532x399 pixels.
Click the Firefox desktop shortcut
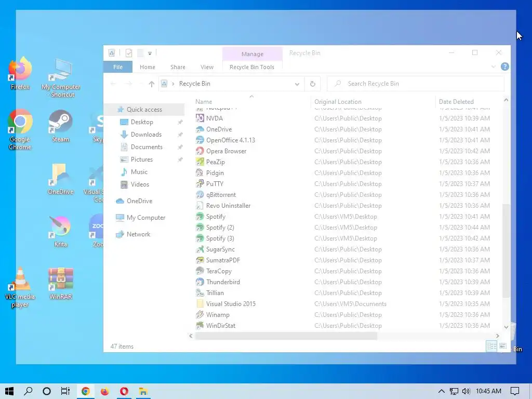point(20,73)
